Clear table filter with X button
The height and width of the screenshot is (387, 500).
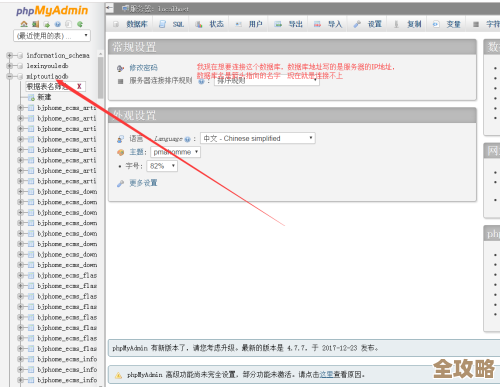[79, 87]
